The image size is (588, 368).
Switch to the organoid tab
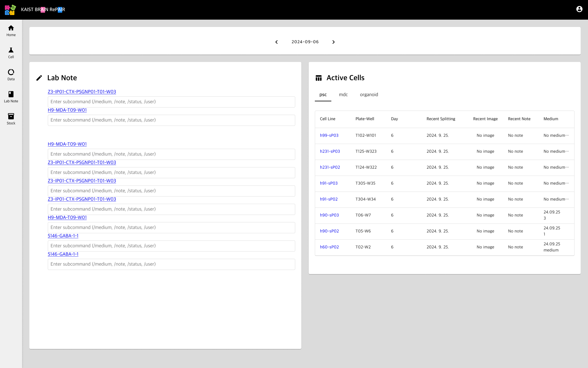click(369, 95)
